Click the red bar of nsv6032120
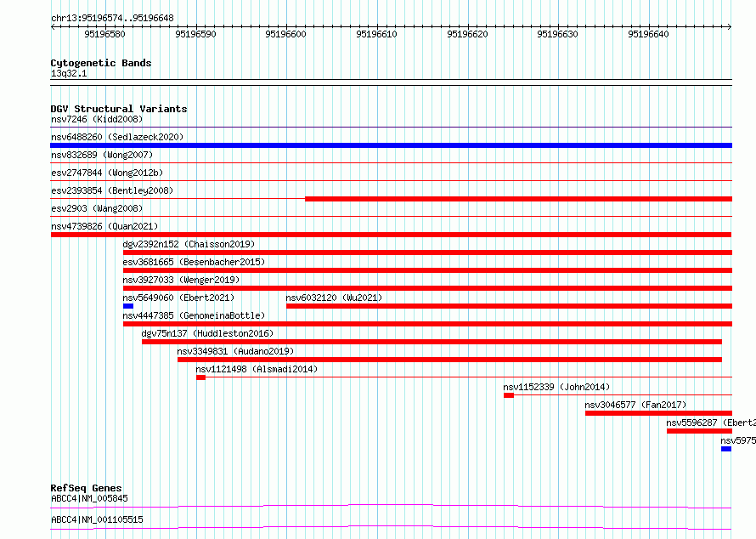Image resolution: width=756 pixels, height=539 pixels. point(509,306)
